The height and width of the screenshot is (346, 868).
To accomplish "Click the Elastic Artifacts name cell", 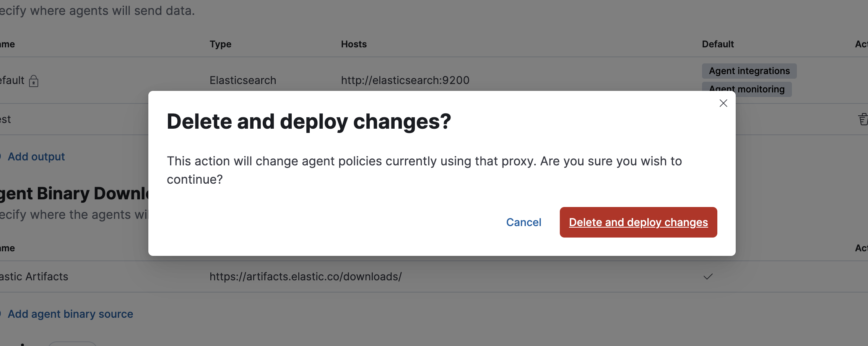I will click(x=34, y=276).
